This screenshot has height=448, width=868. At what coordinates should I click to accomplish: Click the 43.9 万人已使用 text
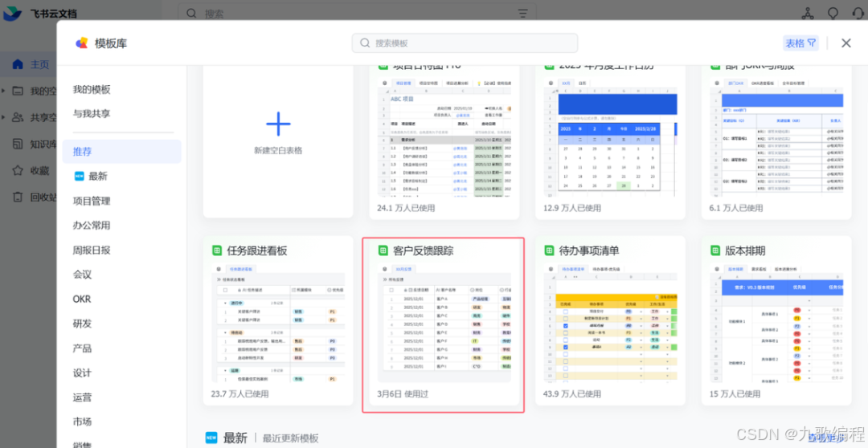click(x=572, y=393)
